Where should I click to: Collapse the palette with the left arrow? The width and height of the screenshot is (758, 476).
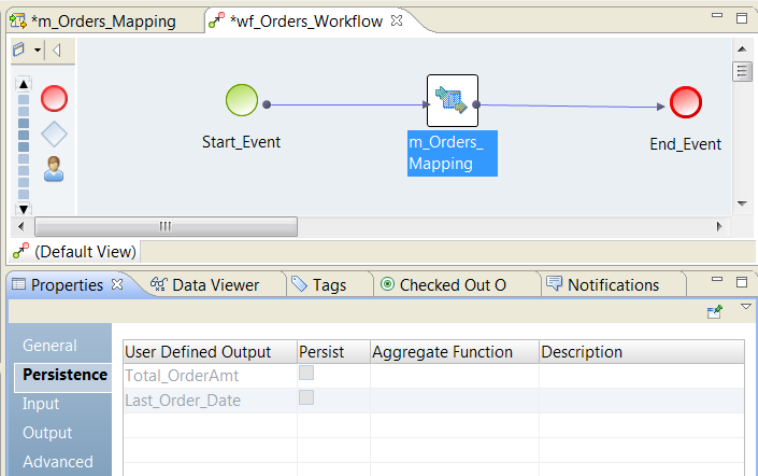(57, 50)
